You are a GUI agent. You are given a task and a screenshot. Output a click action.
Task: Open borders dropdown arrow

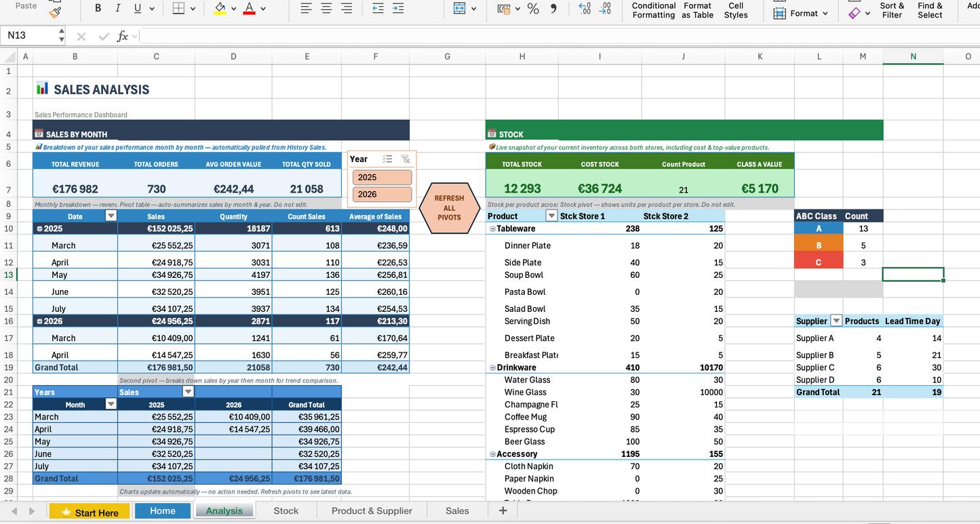tap(193, 9)
